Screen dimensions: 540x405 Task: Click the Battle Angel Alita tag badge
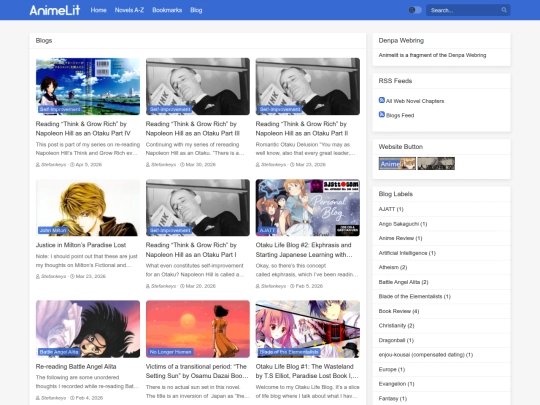(x=59, y=352)
